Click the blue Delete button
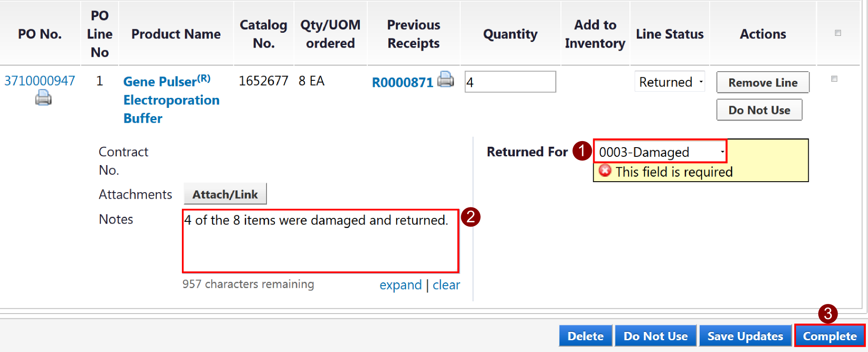The width and height of the screenshot is (868, 352). 585,336
